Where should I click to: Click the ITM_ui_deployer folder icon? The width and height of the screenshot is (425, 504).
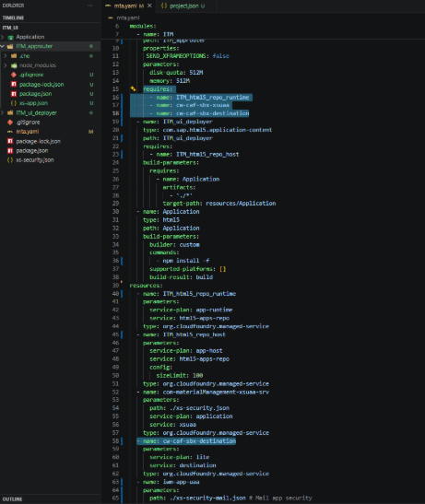[x=10, y=112]
